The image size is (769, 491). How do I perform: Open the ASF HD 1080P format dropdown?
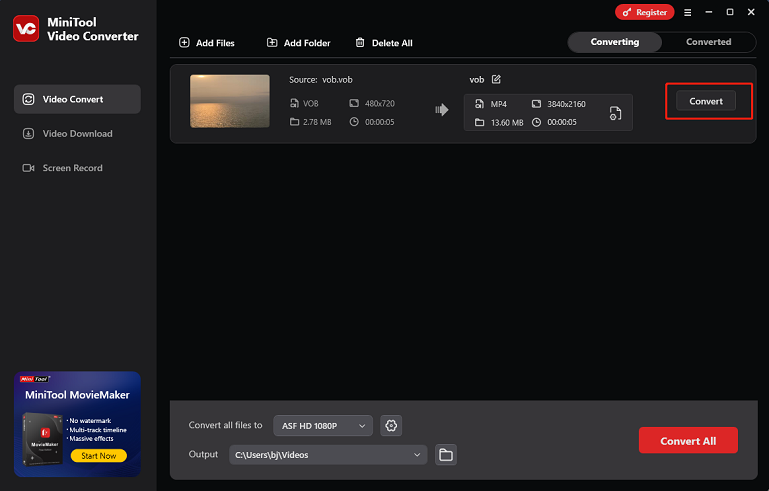coord(323,426)
